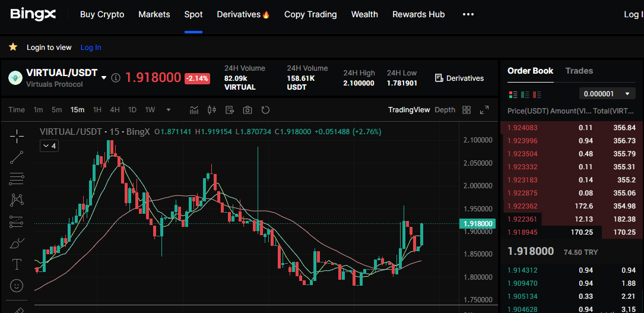Screen dimensions: 644x313
Task: Click the VIRTUAL token logo
Action: (x=15, y=78)
